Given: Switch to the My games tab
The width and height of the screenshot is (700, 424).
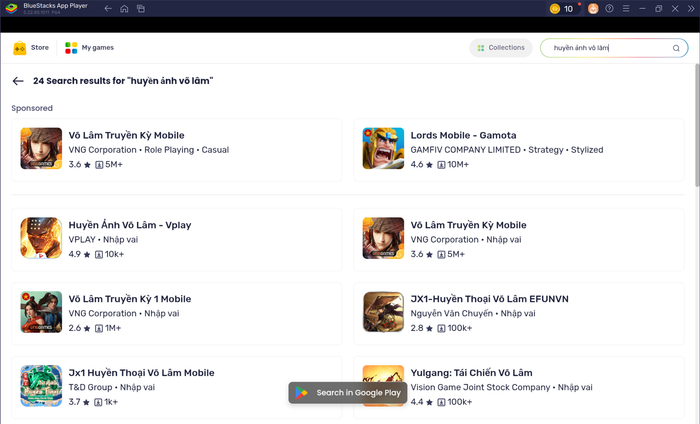Looking at the screenshot, I should click(89, 47).
